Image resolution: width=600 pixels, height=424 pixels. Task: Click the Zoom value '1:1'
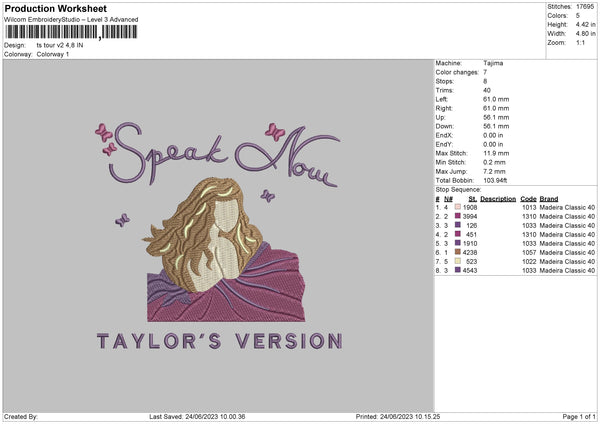tap(580, 43)
